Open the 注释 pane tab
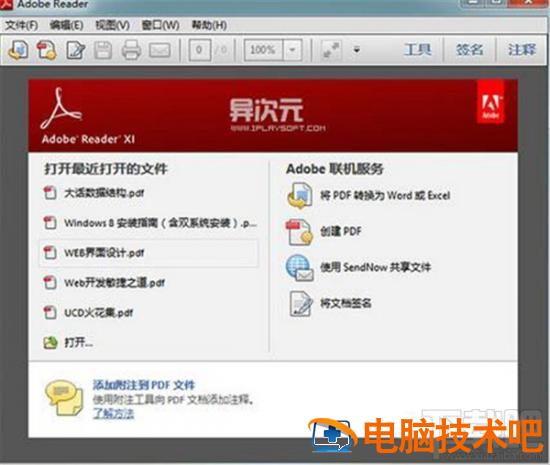This screenshot has height=465, width=550. coord(522,50)
